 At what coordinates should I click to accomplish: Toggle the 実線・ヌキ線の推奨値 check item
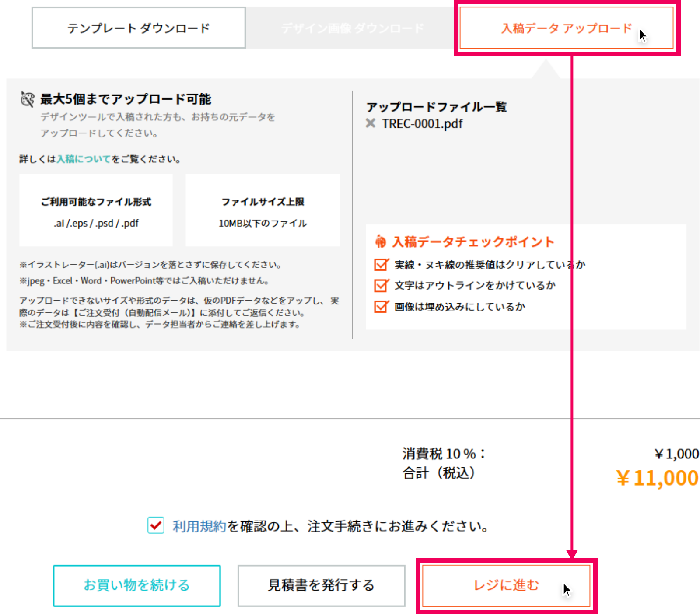point(381,265)
